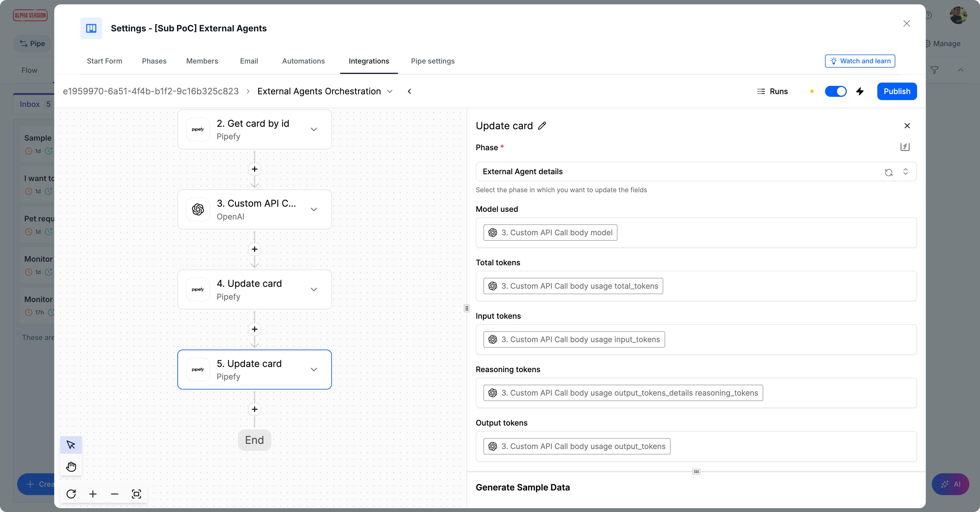Screen dimensions: 980x512
Task: Click the pencil icon to rename Update card
Action: pyautogui.click(x=542, y=126)
